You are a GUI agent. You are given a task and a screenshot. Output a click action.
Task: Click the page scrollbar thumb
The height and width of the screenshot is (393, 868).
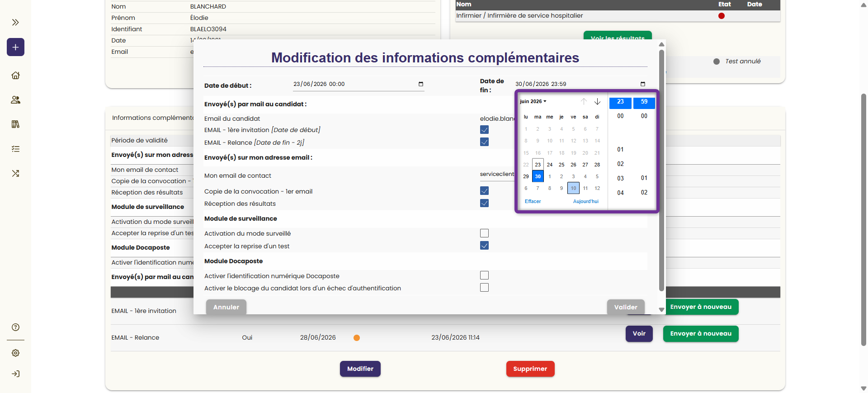863,219
